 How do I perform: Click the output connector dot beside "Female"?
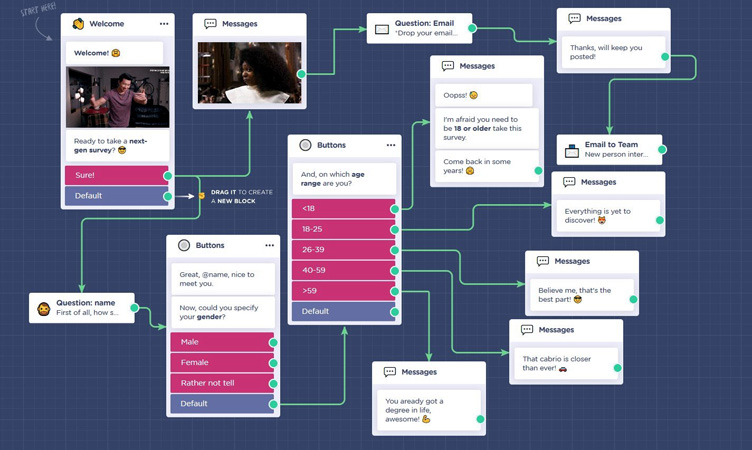(x=273, y=363)
